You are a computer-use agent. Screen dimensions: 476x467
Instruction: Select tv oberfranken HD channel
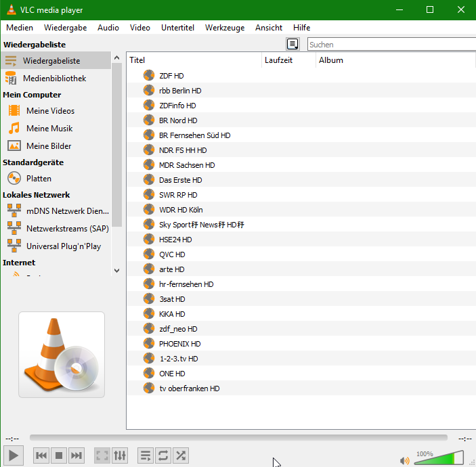[x=190, y=388]
